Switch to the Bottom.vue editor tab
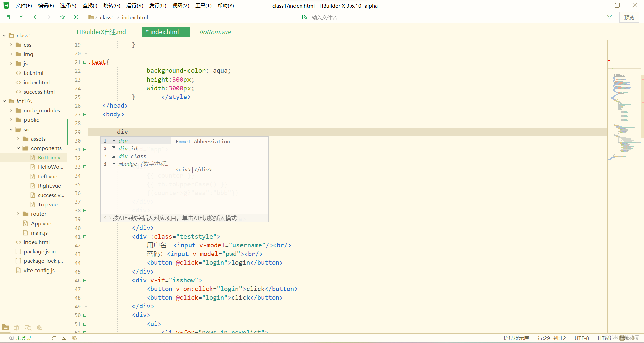This screenshot has width=644, height=343. click(x=215, y=32)
